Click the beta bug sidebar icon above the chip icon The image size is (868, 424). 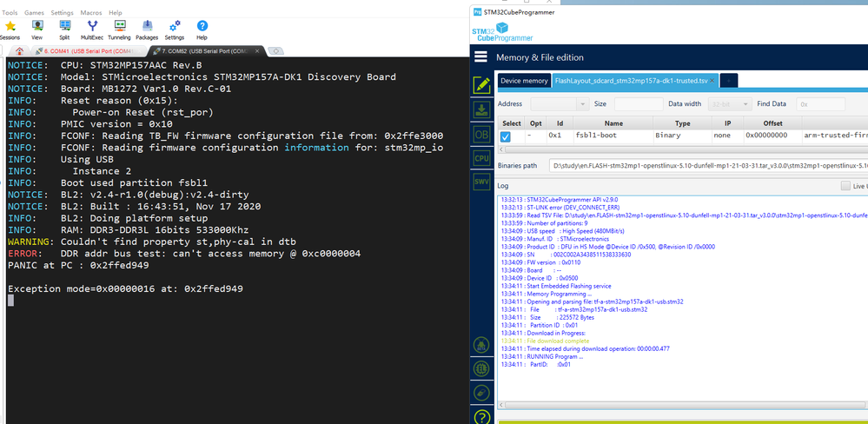coord(481,344)
